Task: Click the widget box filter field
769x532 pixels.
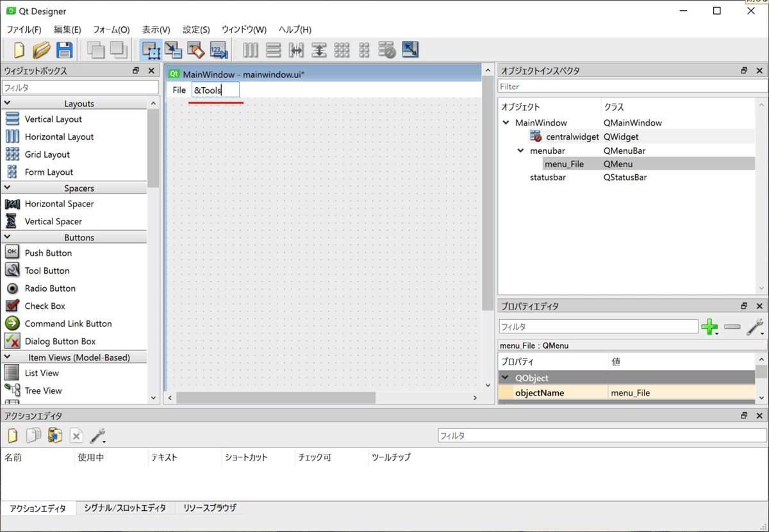Action: tap(80, 87)
